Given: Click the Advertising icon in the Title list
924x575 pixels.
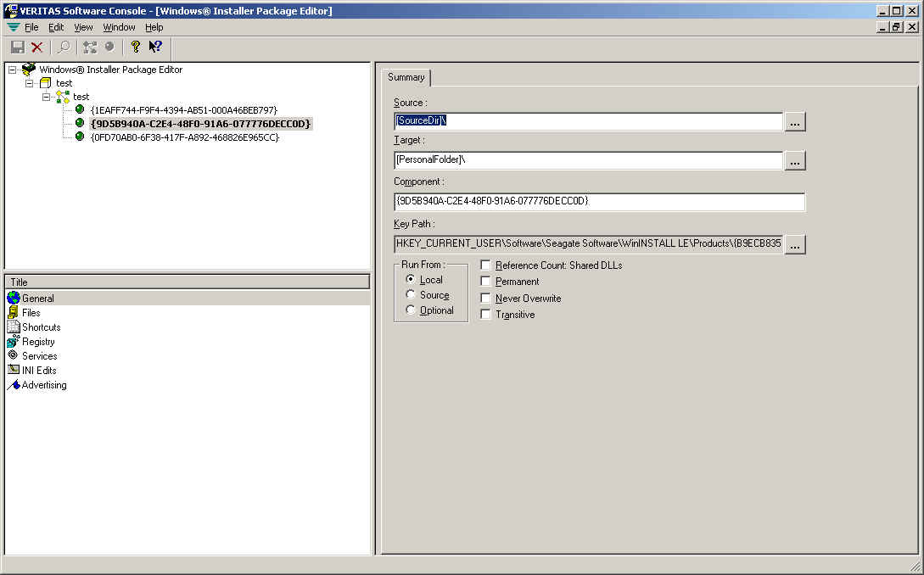Looking at the screenshot, I should coord(13,385).
